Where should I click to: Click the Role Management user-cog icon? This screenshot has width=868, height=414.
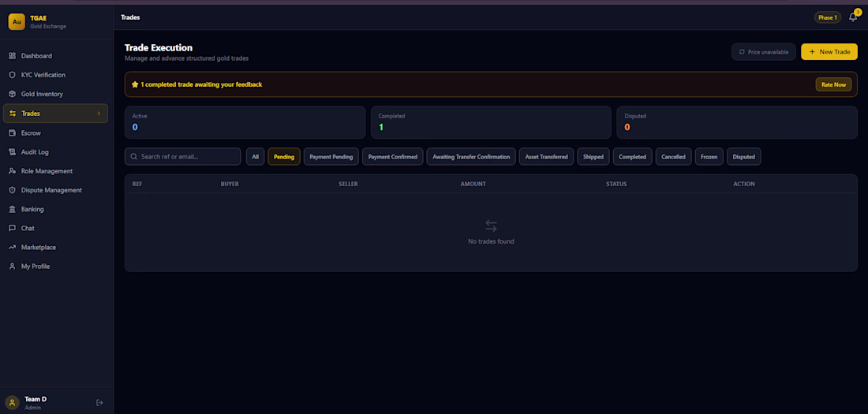12,171
